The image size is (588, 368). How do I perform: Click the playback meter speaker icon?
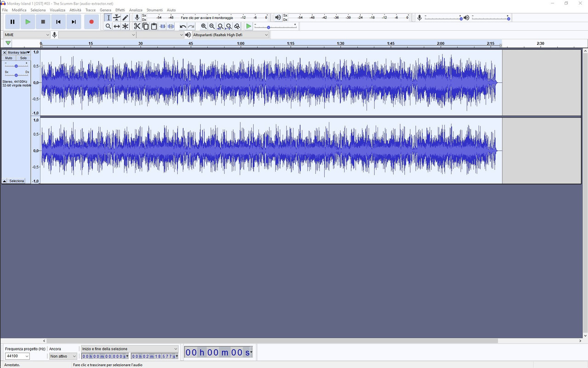point(278,17)
